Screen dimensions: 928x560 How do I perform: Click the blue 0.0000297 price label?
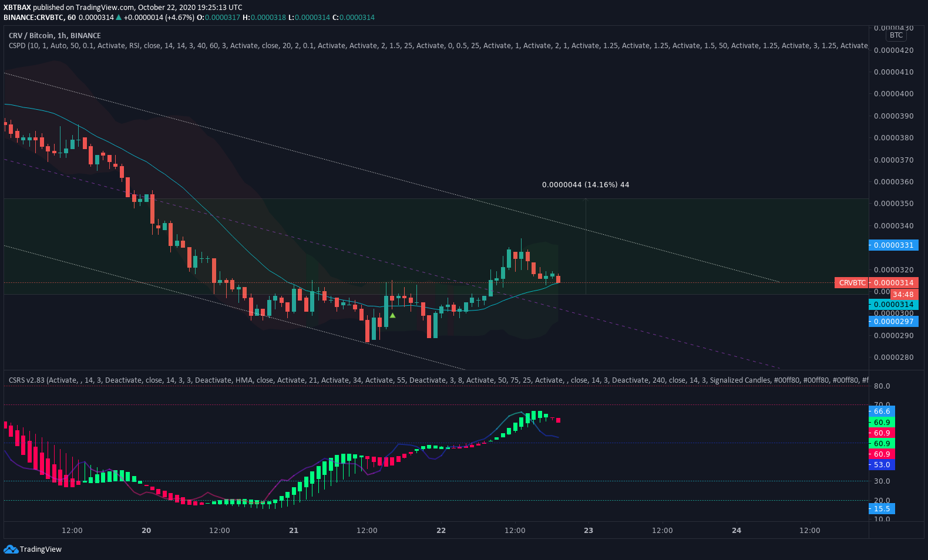[x=893, y=322]
